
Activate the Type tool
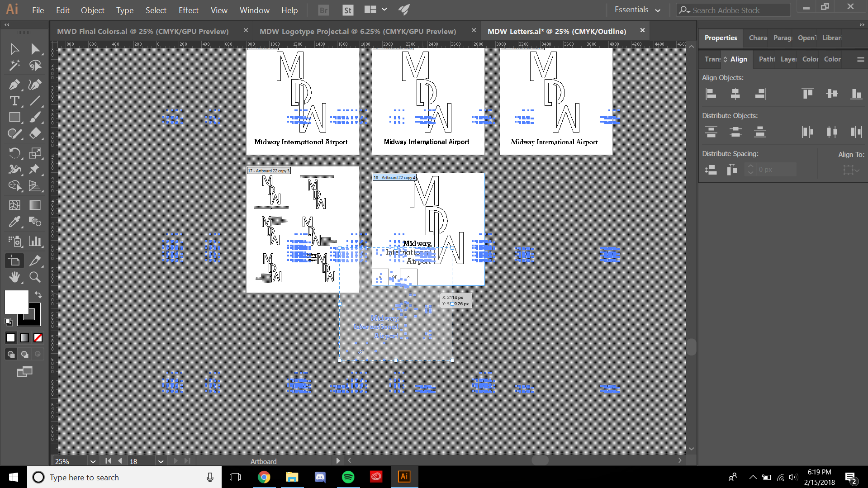(15, 101)
